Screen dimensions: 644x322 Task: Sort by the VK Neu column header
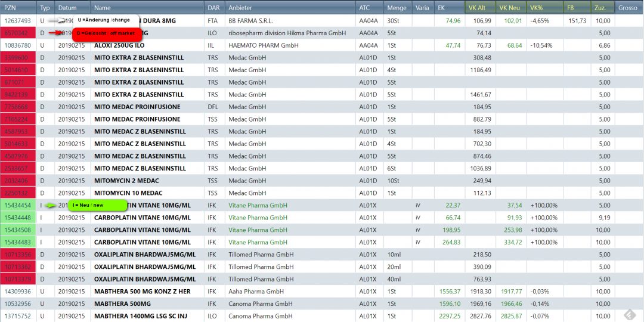pyautogui.click(x=510, y=8)
